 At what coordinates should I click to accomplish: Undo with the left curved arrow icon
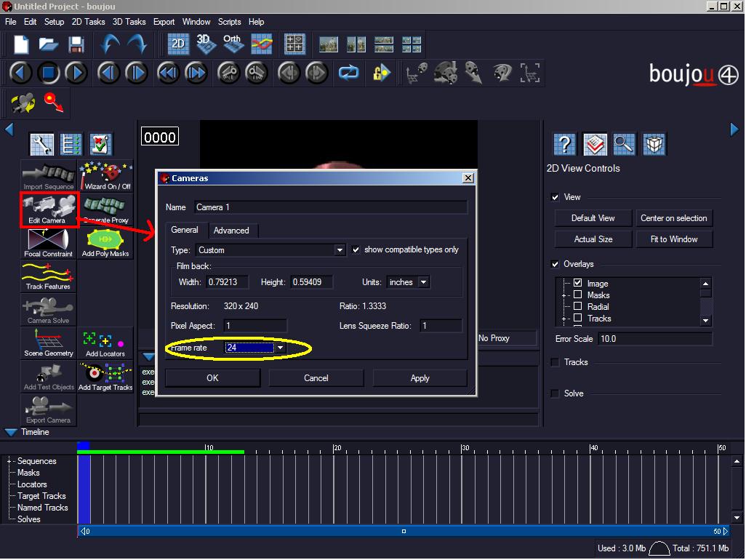pos(110,44)
